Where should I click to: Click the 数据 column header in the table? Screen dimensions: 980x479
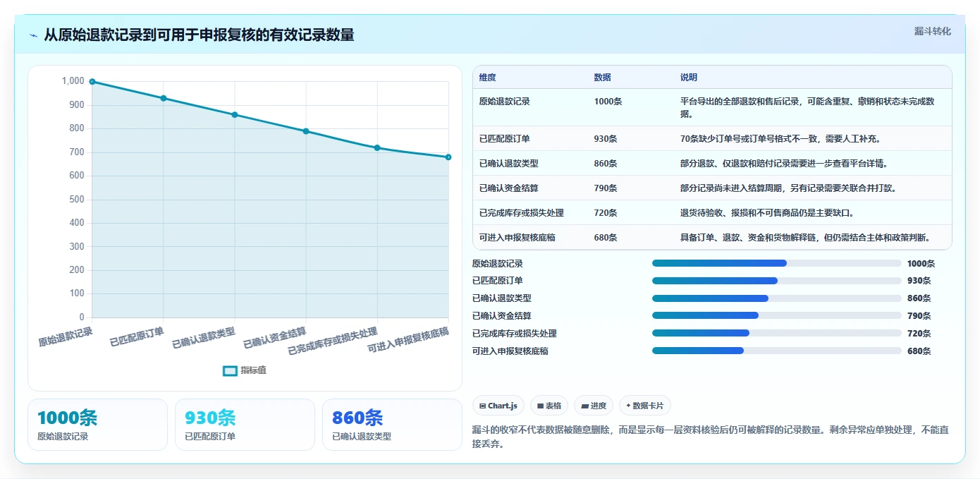pos(603,78)
